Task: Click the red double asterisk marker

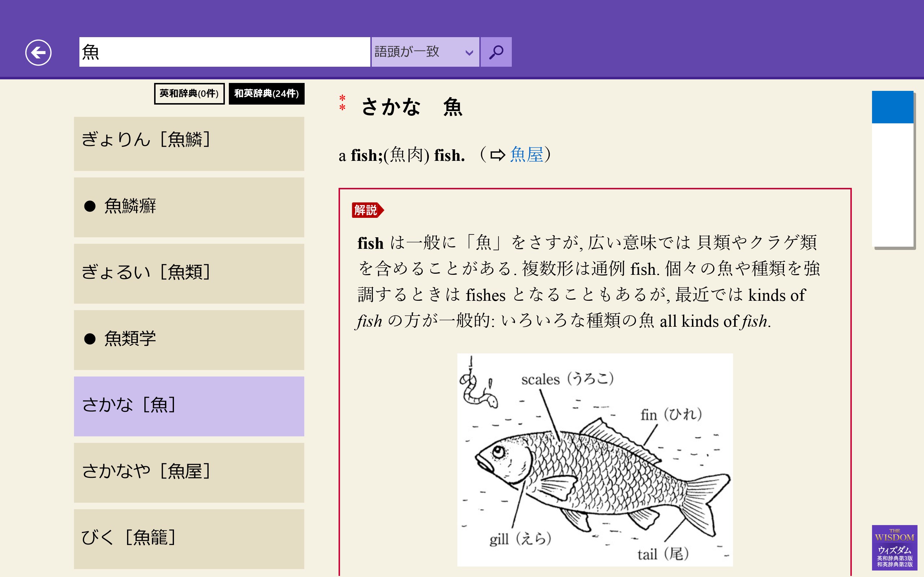Action: tap(343, 103)
